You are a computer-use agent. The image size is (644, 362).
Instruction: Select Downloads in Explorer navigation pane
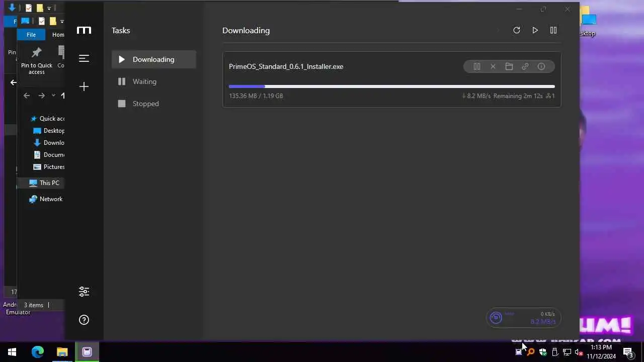(49, 143)
